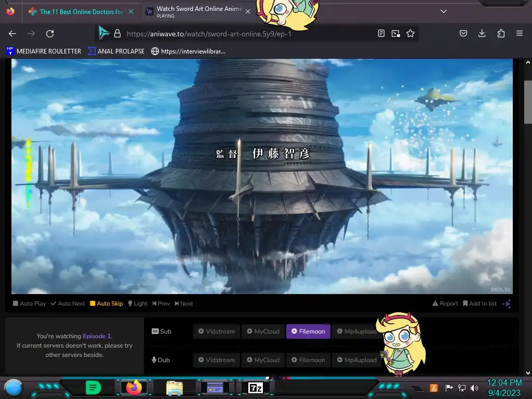Click the page scrollbar up arrow

pyautogui.click(x=528, y=62)
